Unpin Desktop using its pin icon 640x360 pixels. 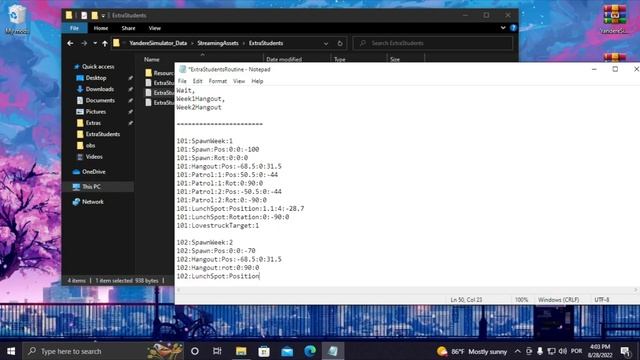pos(130,78)
